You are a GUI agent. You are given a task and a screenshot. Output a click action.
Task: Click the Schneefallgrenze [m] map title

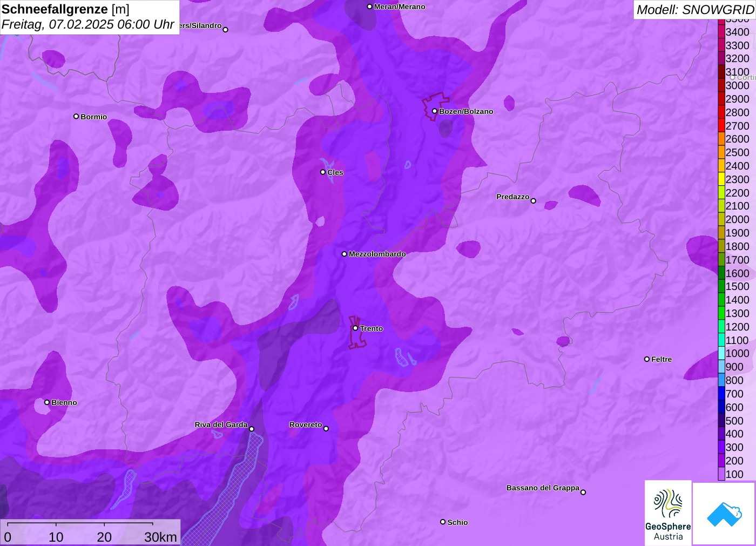tap(65, 9)
